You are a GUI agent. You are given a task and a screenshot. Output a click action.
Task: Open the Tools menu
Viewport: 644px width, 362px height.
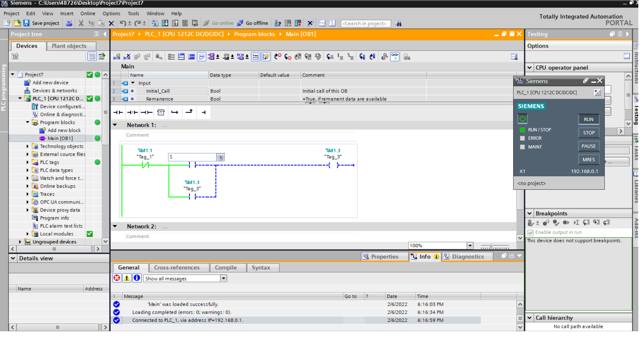[133, 13]
